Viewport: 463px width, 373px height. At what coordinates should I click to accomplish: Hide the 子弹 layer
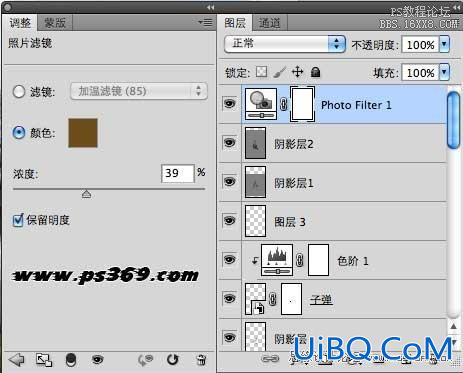230,298
